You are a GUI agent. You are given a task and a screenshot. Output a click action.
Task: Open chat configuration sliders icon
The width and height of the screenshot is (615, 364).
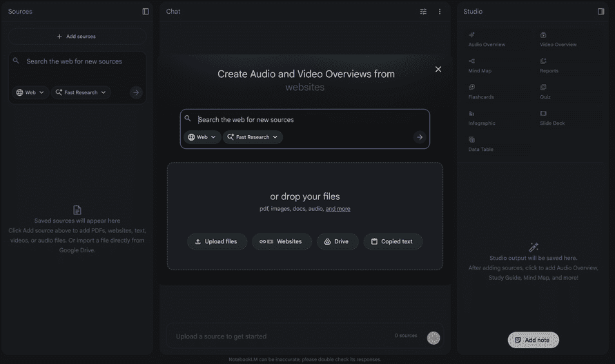pos(423,11)
